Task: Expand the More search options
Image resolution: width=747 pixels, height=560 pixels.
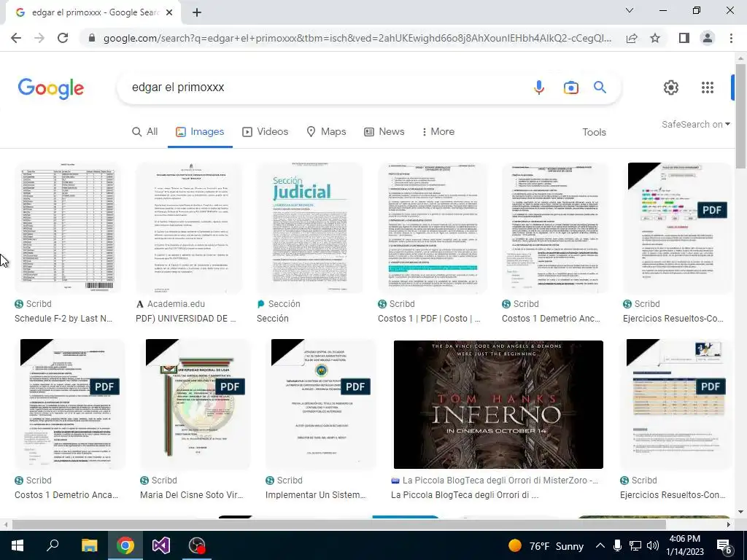Action: [438, 131]
